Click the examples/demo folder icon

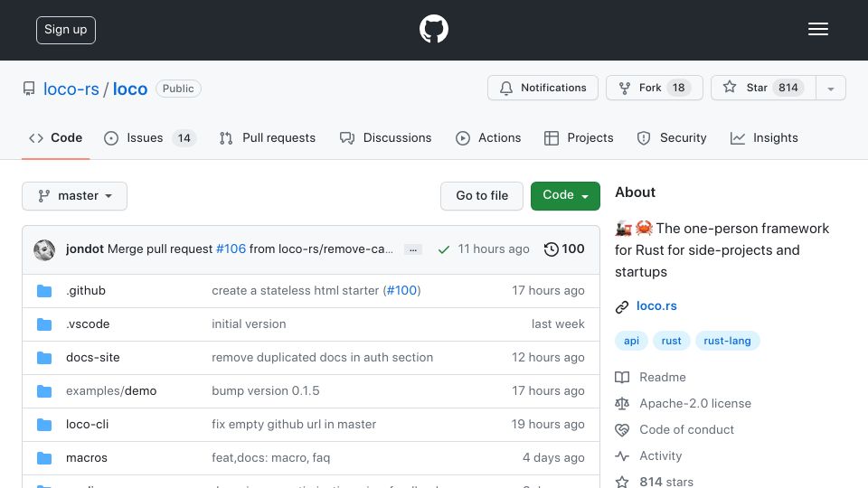coord(44,391)
